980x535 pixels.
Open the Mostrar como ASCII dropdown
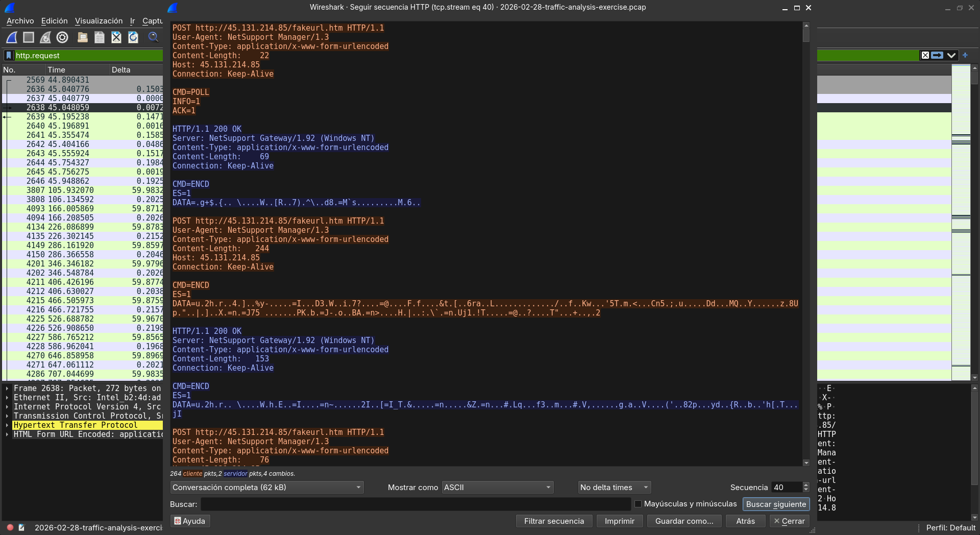click(x=498, y=488)
